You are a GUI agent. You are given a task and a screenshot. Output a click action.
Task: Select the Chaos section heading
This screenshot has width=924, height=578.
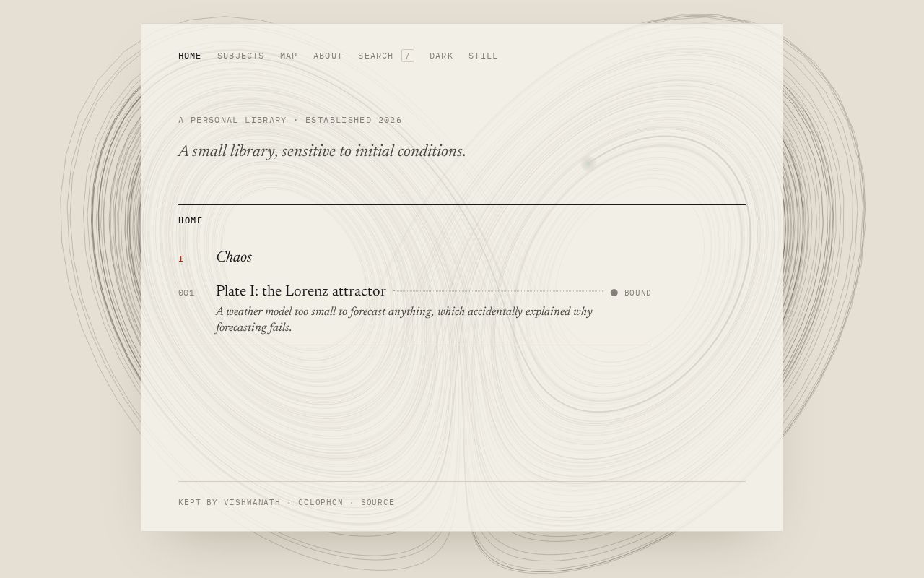pos(234,257)
